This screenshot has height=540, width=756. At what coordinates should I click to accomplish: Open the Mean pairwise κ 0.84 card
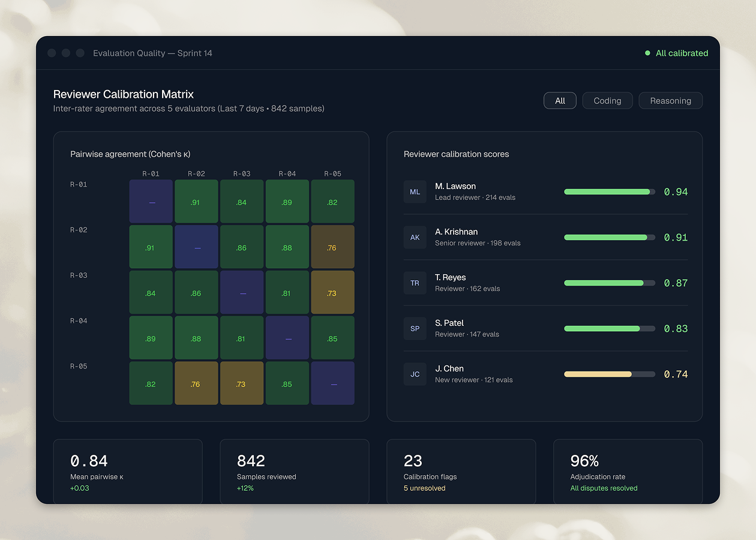[x=128, y=472]
